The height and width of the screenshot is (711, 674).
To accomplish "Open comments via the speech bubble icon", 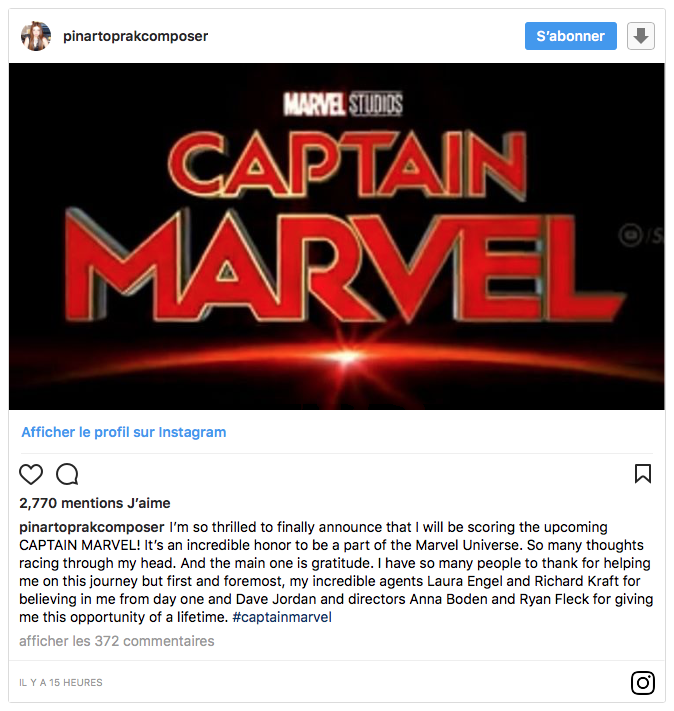I will pos(67,474).
